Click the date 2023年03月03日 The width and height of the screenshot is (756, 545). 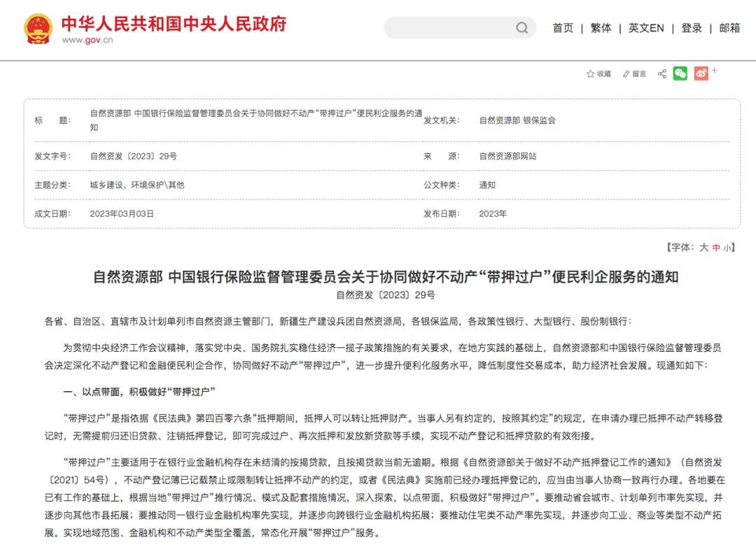(122, 214)
